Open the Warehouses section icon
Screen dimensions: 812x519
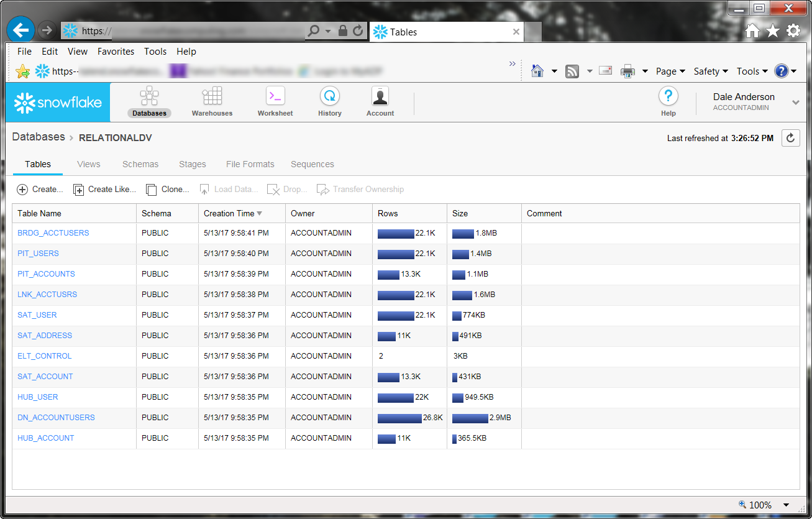(x=212, y=97)
